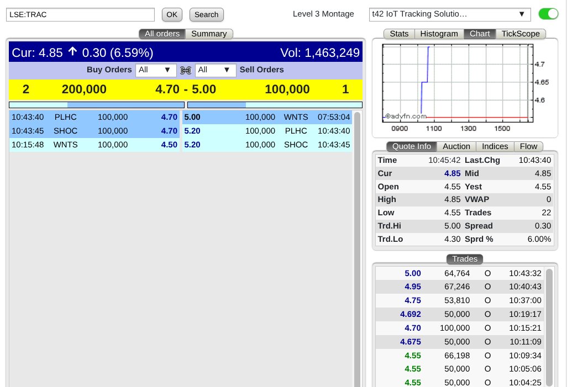Open the TickScope tab
This screenshot has height=387, width=588.
pos(521,34)
